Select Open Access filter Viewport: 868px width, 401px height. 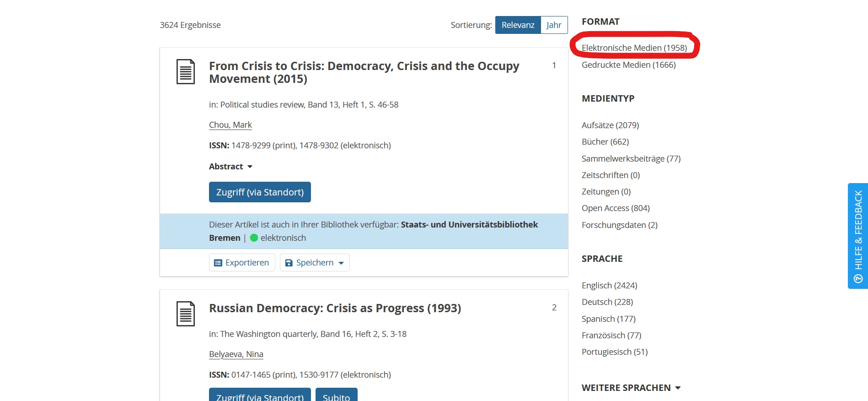pos(616,208)
